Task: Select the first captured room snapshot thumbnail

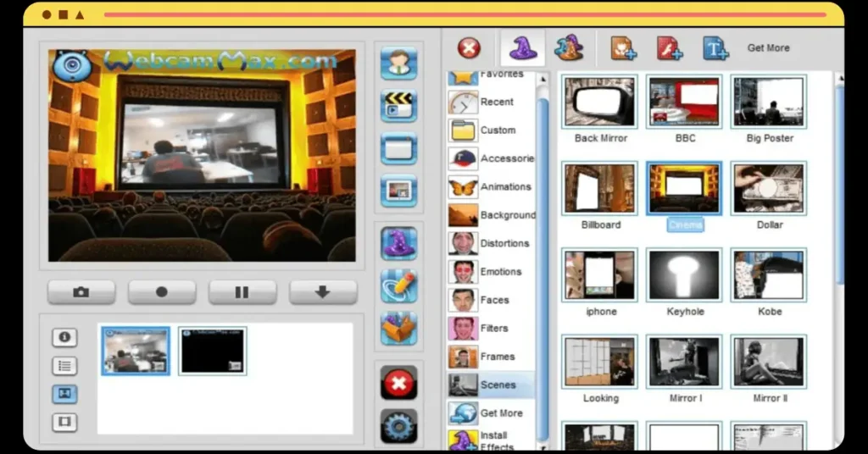Action: click(136, 352)
